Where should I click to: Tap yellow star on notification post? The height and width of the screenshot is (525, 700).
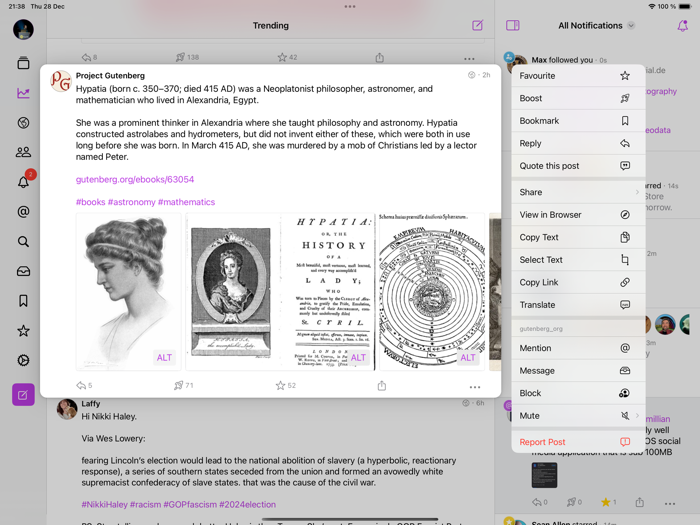tap(605, 502)
